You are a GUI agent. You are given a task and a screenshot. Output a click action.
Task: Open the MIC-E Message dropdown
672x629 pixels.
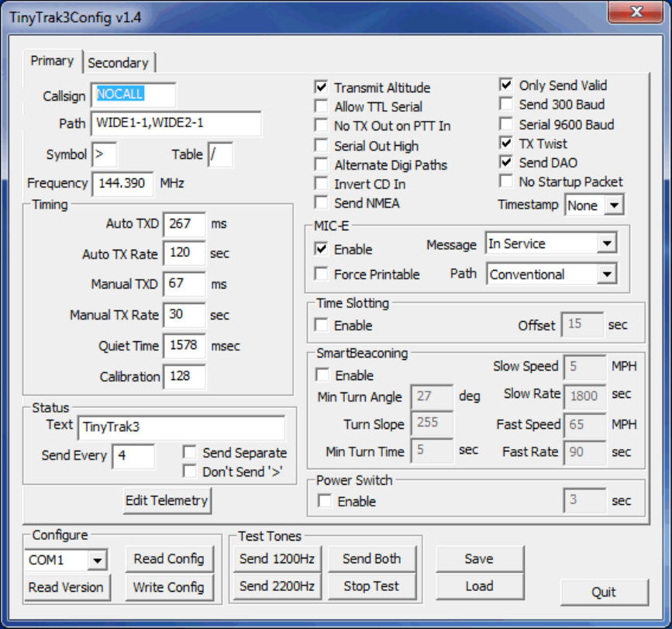tap(550, 244)
